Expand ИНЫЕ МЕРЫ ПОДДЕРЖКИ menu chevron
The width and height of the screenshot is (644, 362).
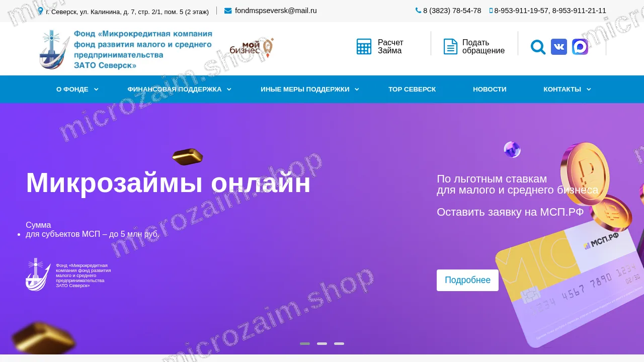point(357,89)
